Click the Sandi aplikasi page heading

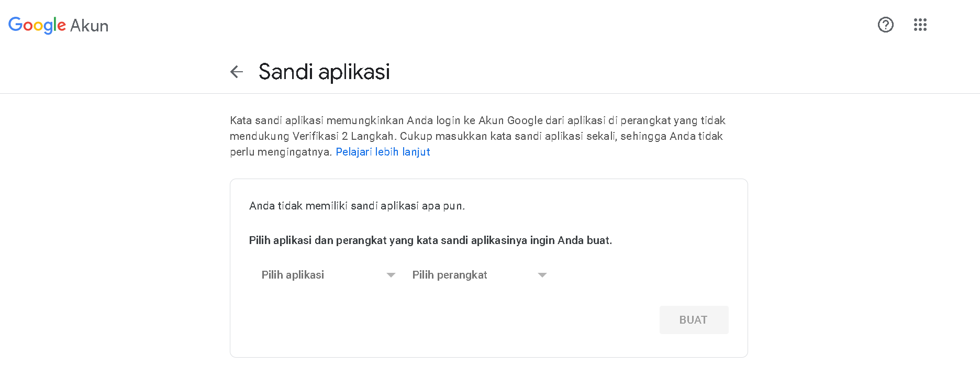(x=324, y=72)
